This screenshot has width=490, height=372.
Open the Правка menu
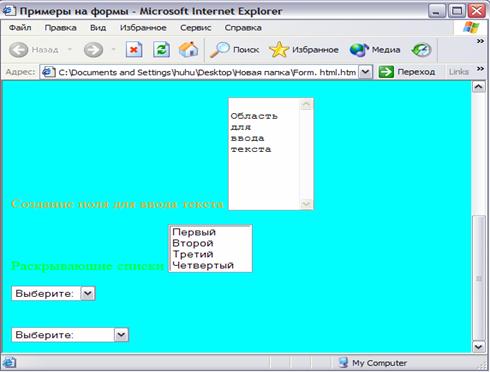tap(60, 28)
